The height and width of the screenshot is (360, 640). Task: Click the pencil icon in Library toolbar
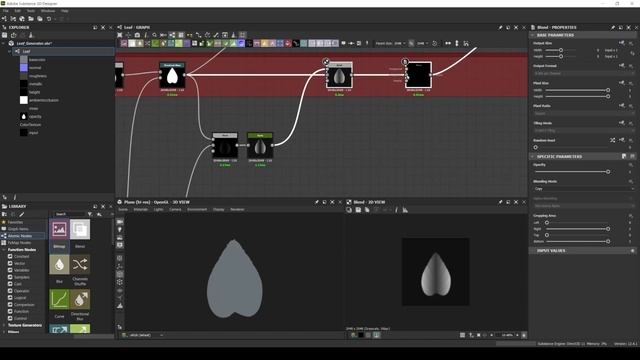pyautogui.click(x=22, y=214)
